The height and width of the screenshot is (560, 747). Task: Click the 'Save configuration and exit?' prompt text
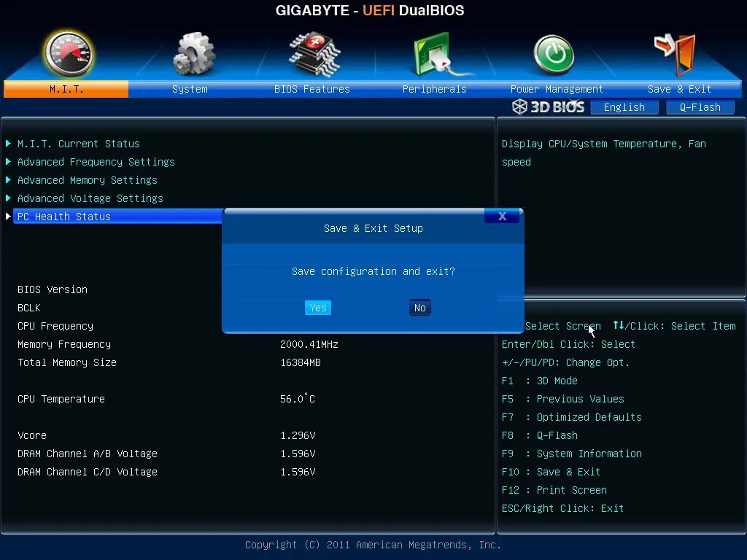tap(373, 271)
